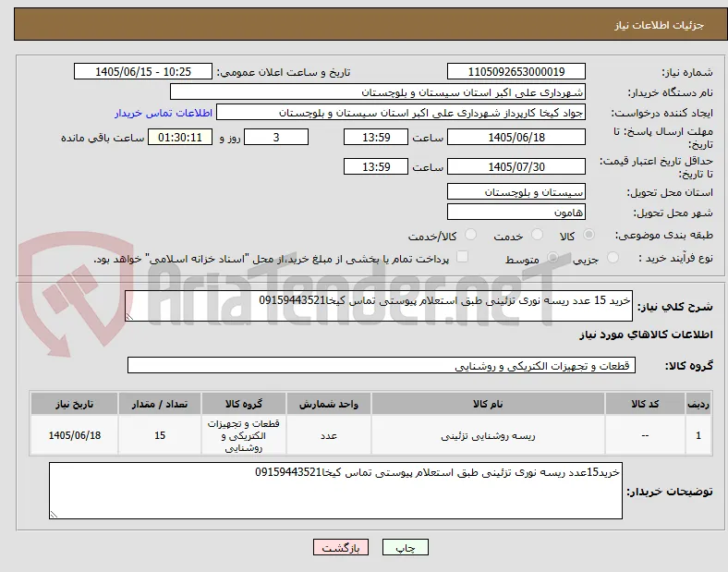Click the response deadline time 13:59 field
Image resolution: width=728 pixels, height=572 pixels.
[376, 137]
